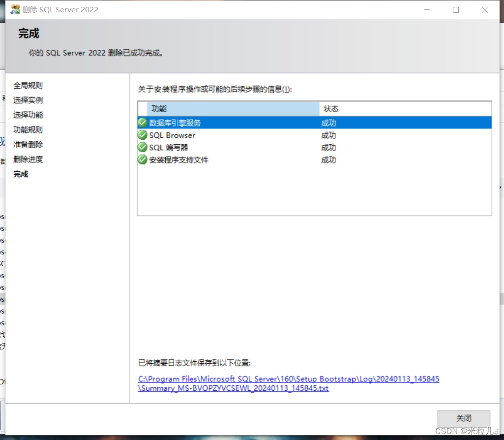The width and height of the screenshot is (504, 440).
Task: Select the 选择实例 step in sidebar
Action: coord(28,100)
